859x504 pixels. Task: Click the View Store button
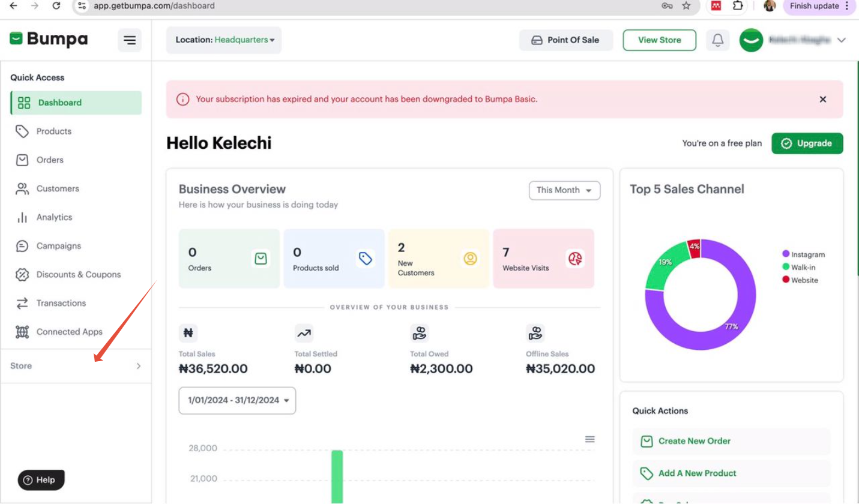point(659,40)
